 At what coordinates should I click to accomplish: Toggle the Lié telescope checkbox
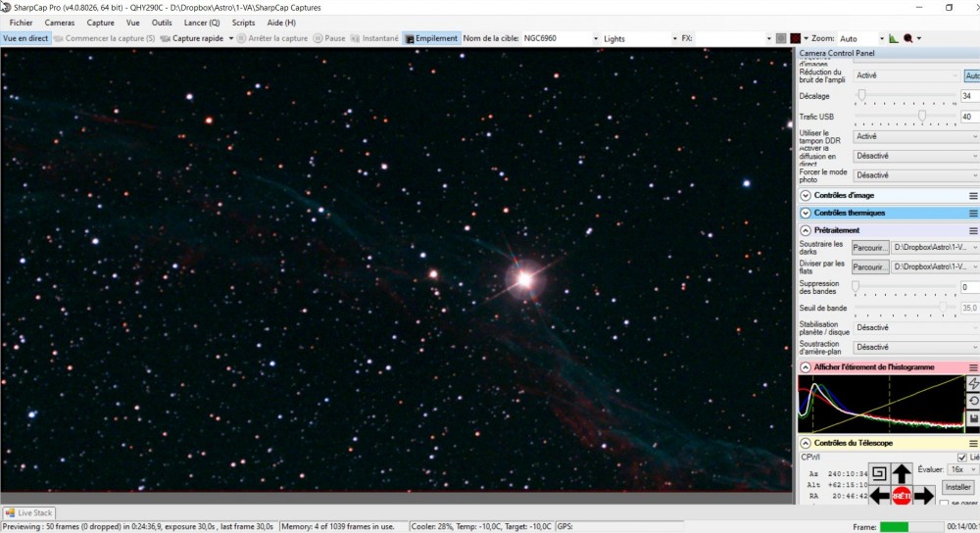962,458
